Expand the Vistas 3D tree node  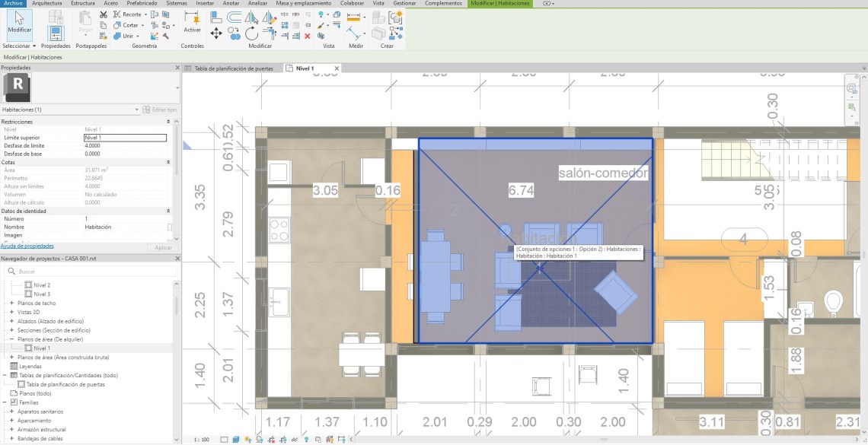click(x=11, y=312)
